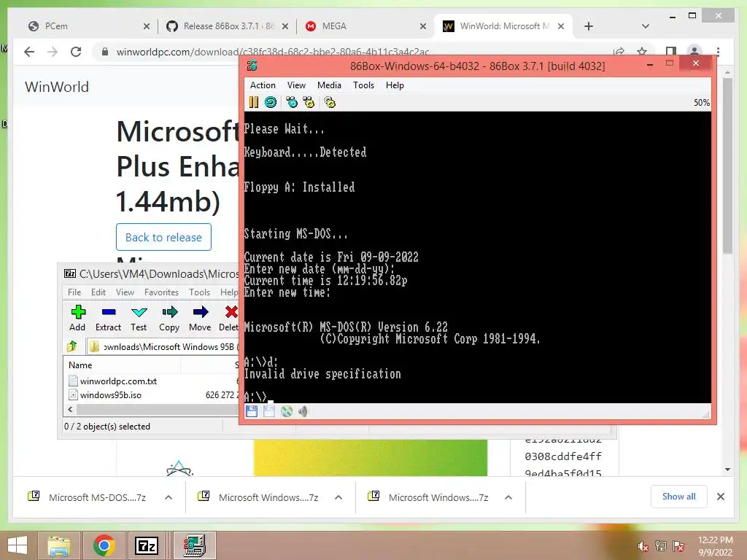
Task: Send Ctrl+Alt+Esc via 86Box toolbar
Action: pyautogui.click(x=309, y=102)
